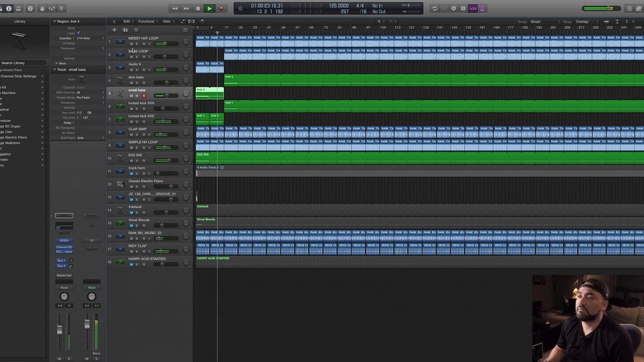
Task: Select the Inst 4 region on small bass
Action: 209,93
